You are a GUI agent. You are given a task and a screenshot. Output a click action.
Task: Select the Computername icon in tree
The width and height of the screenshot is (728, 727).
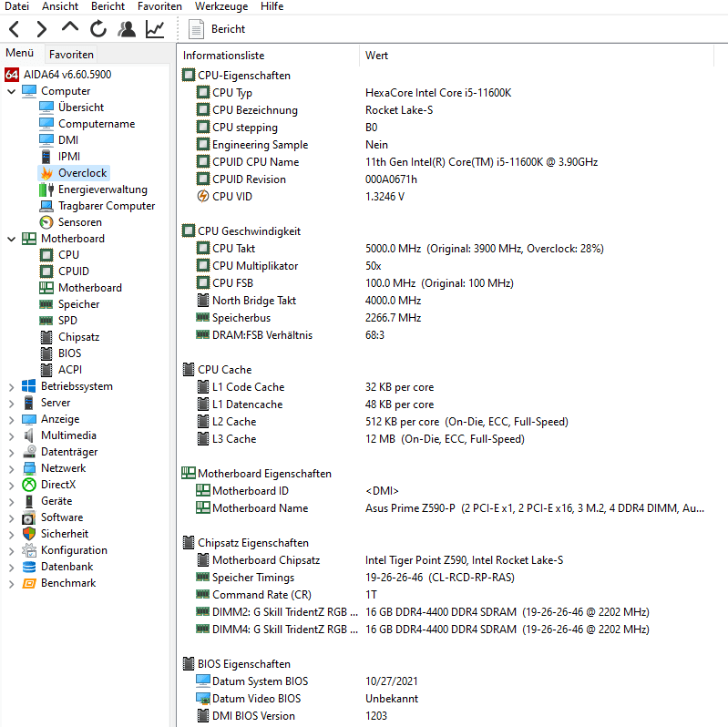click(46, 124)
